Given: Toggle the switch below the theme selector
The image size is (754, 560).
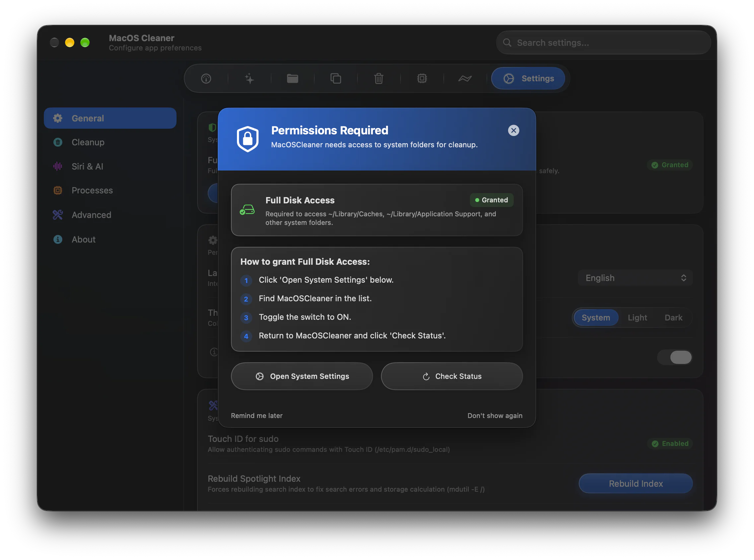Looking at the screenshot, I should point(675,357).
